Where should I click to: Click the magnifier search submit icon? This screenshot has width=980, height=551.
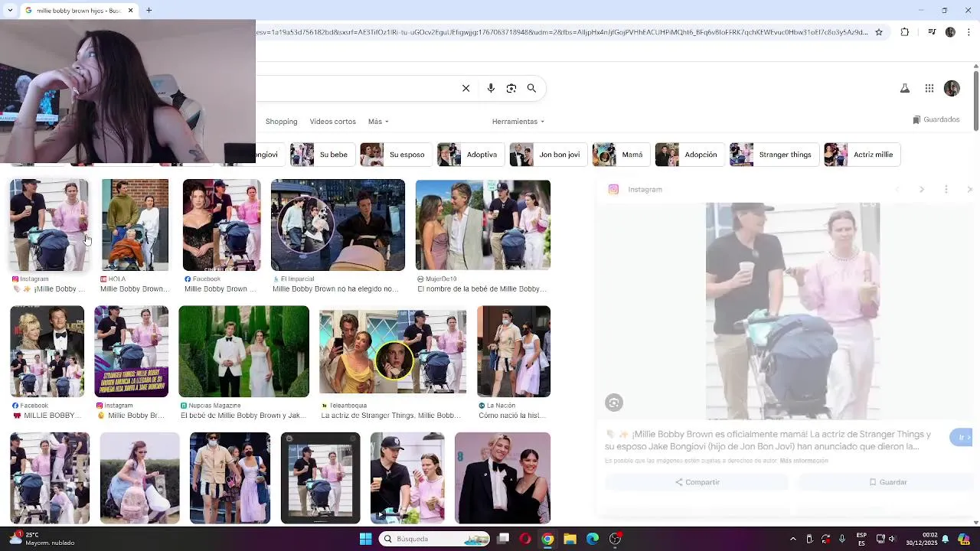point(531,88)
